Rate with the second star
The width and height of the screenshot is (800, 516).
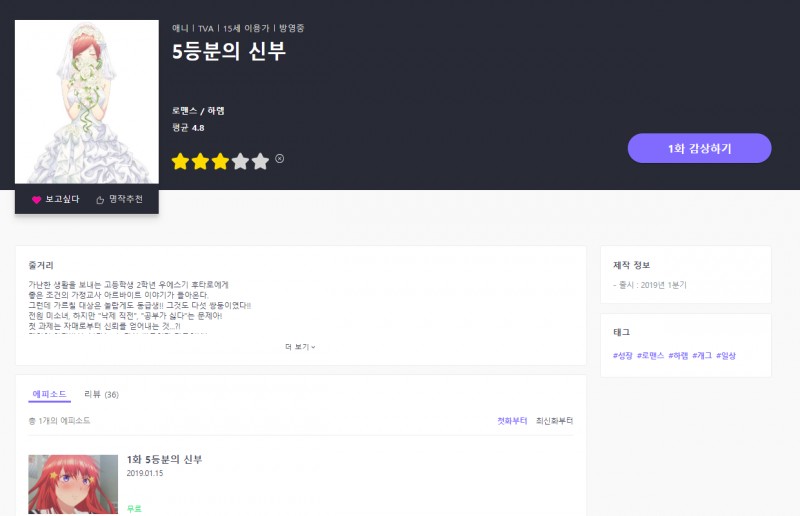(200, 161)
